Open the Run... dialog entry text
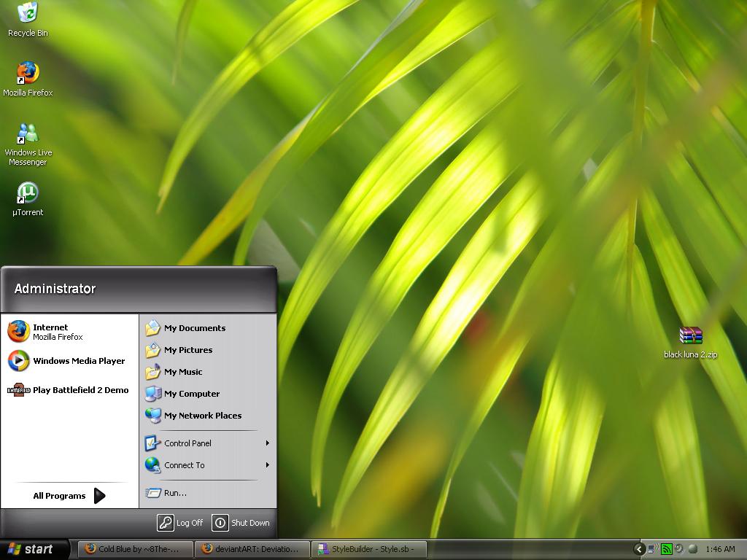 pyautogui.click(x=175, y=493)
